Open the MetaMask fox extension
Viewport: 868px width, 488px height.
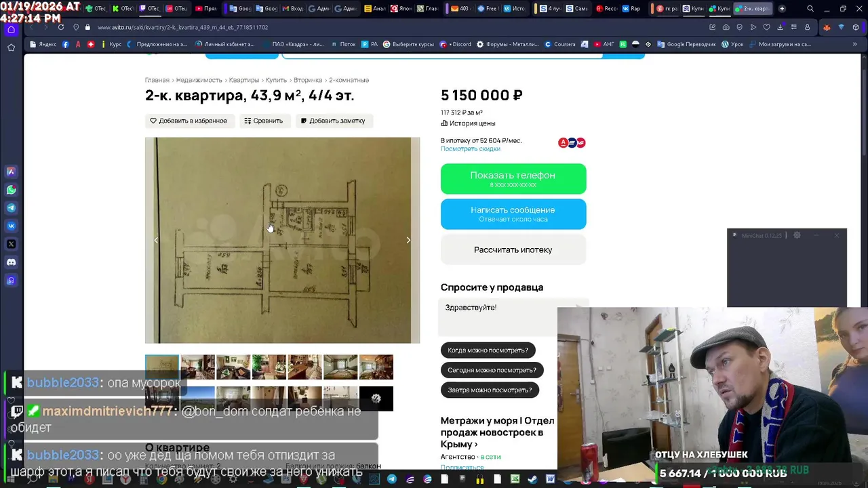click(x=827, y=27)
